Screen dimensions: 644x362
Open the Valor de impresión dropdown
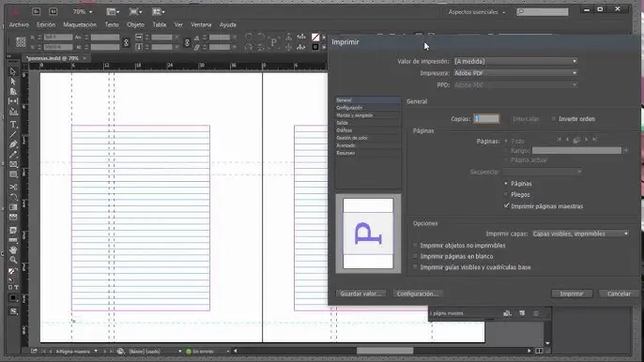tap(515, 61)
